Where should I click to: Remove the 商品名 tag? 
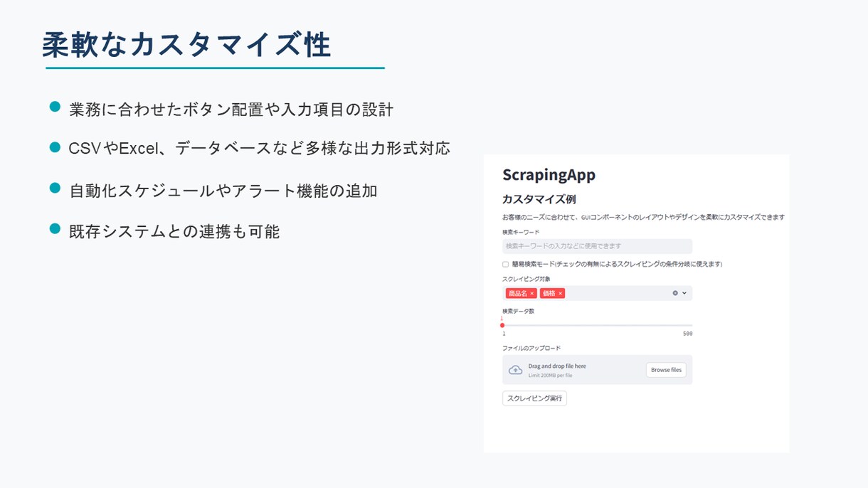(531, 293)
